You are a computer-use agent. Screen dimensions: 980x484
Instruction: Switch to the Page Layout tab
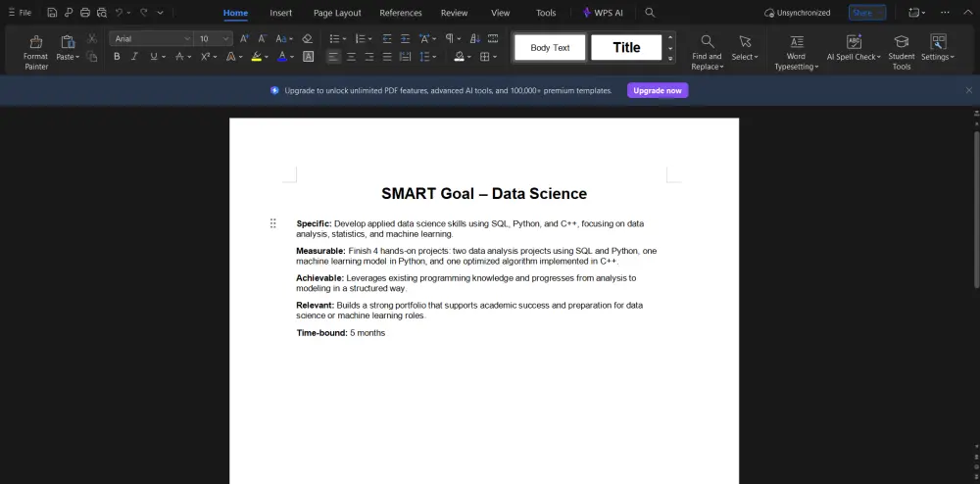coord(337,13)
